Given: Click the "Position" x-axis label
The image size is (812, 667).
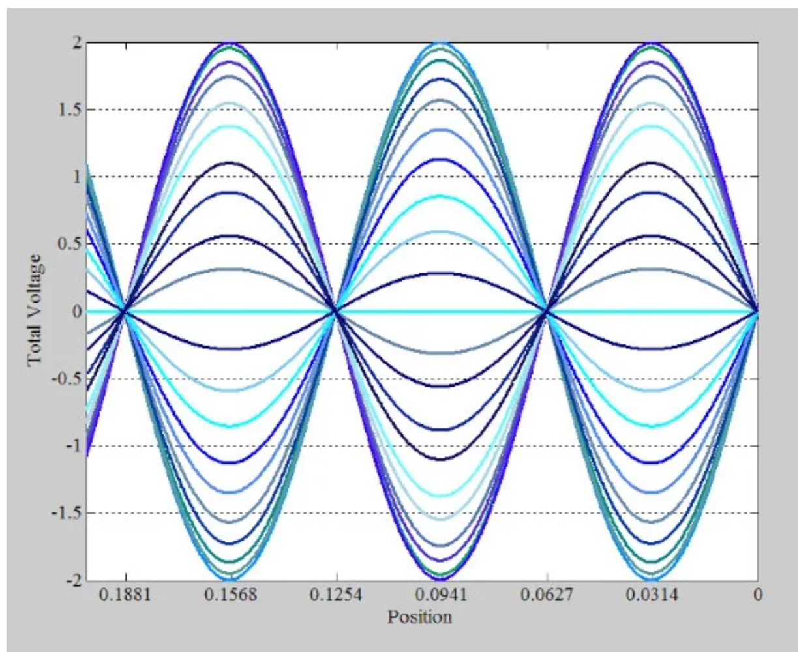Looking at the screenshot, I should 419,617.
